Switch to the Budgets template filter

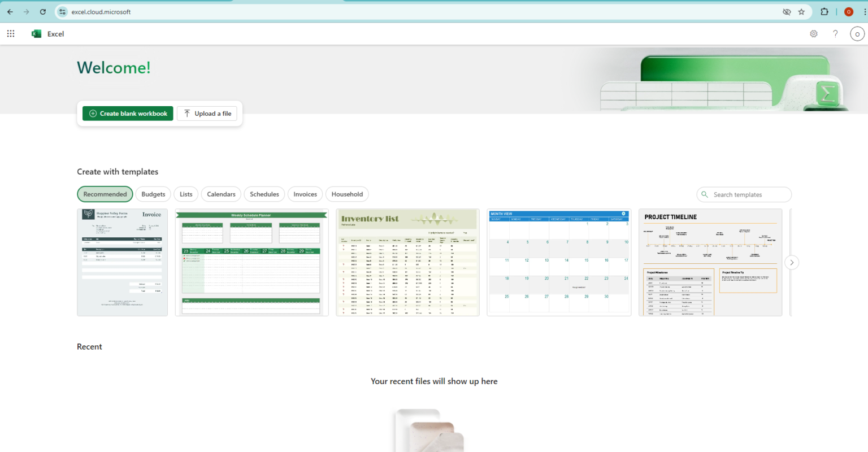[153, 194]
